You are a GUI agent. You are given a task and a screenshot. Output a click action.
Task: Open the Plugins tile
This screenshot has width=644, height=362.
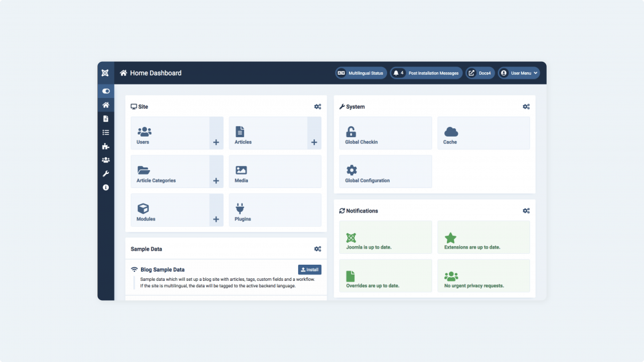pos(275,210)
